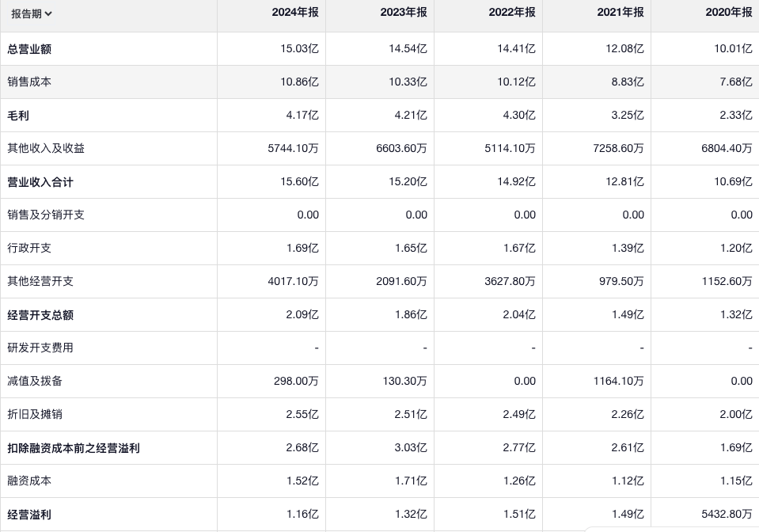Click the 15.03亿 revenue cell for 2024
The height and width of the screenshot is (532, 759).
299,49
